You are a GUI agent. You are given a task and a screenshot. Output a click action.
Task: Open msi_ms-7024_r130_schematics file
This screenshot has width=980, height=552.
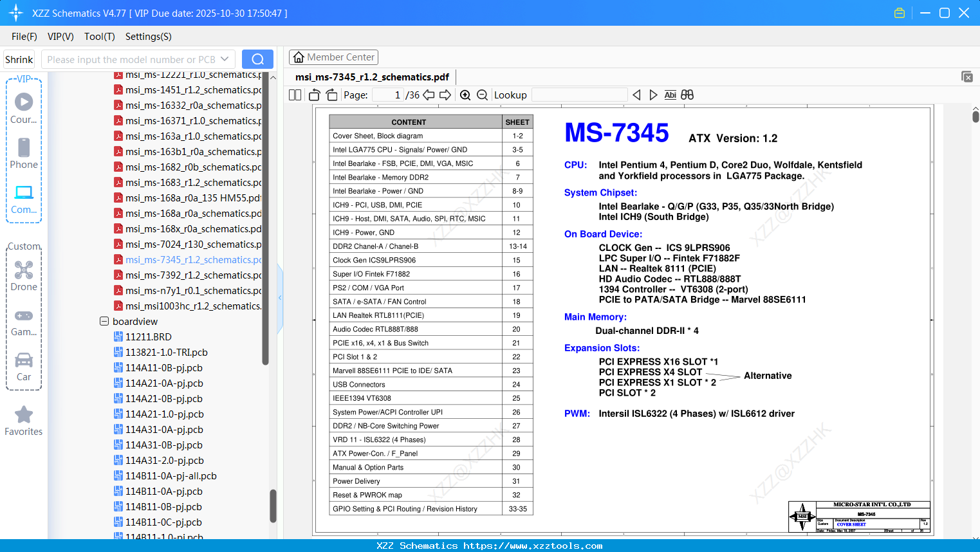[188, 244]
